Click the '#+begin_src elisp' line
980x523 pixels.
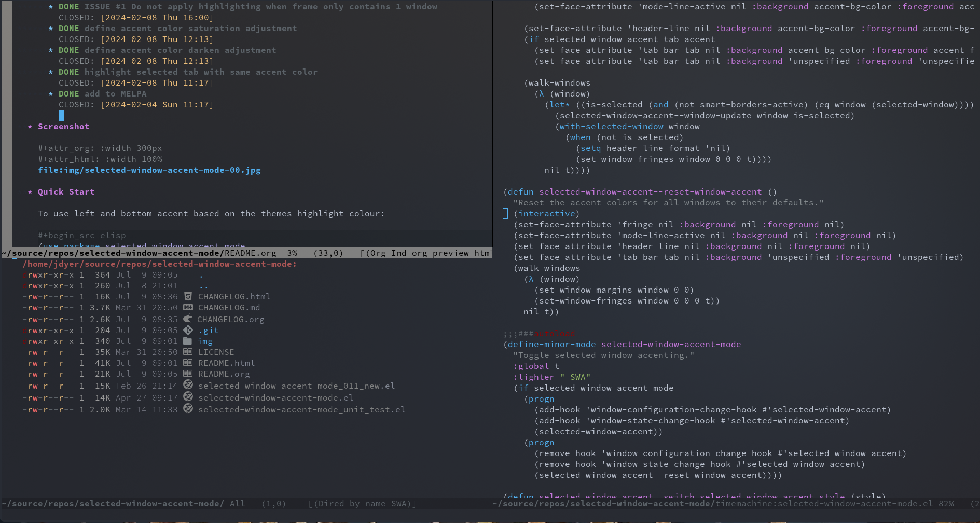82,236
